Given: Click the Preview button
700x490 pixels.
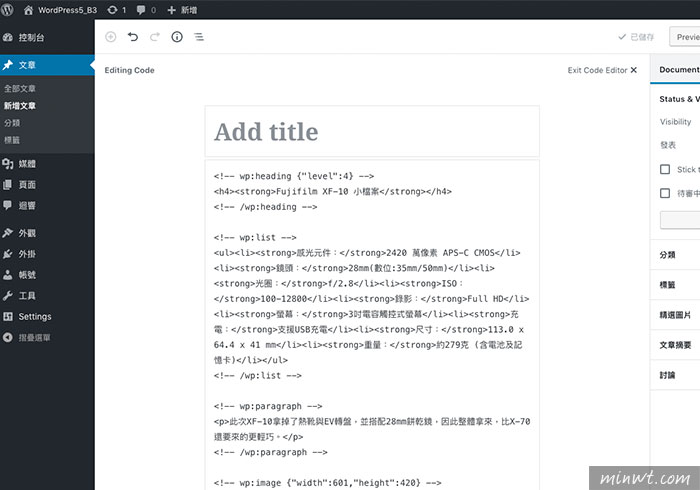Looking at the screenshot, I should click(685, 37).
